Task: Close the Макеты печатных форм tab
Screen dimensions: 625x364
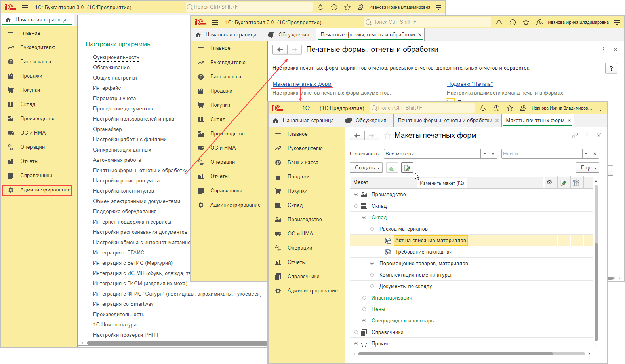Action: coord(569,121)
